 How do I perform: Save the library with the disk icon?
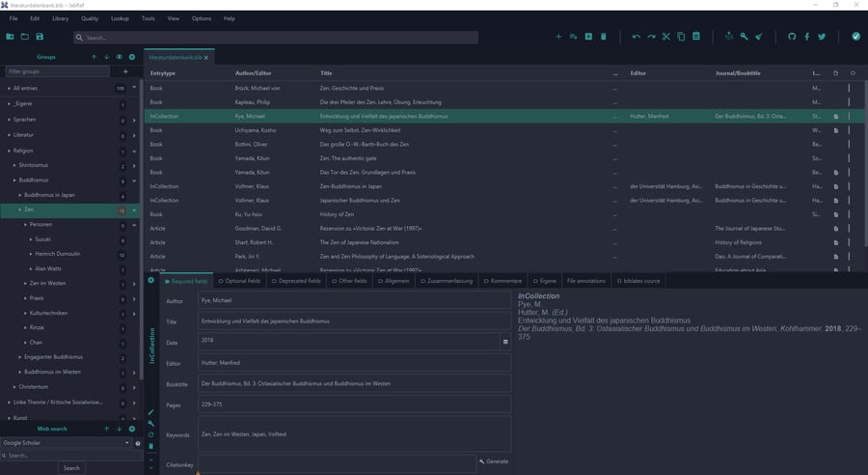click(x=40, y=37)
